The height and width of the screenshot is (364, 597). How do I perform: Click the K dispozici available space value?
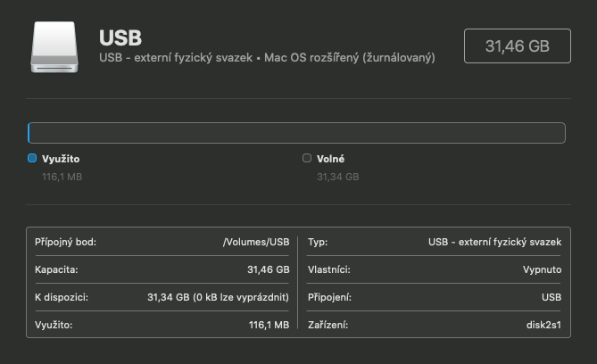pos(217,297)
